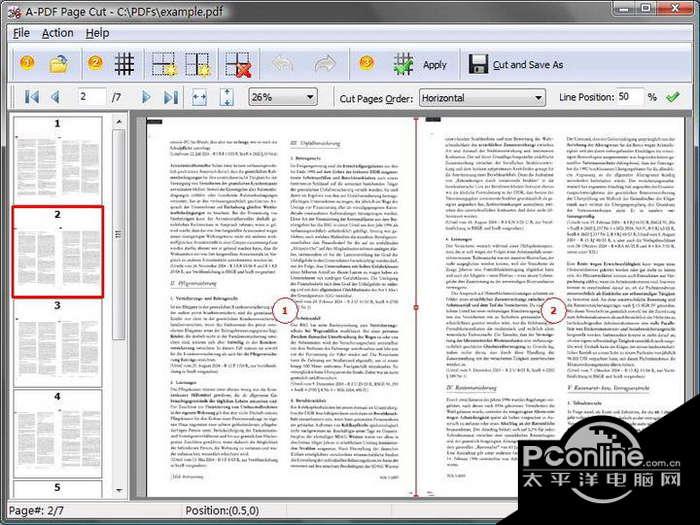This screenshot has height=525, width=700.
Task: Add vertical cut line tool
Action: pos(197,64)
